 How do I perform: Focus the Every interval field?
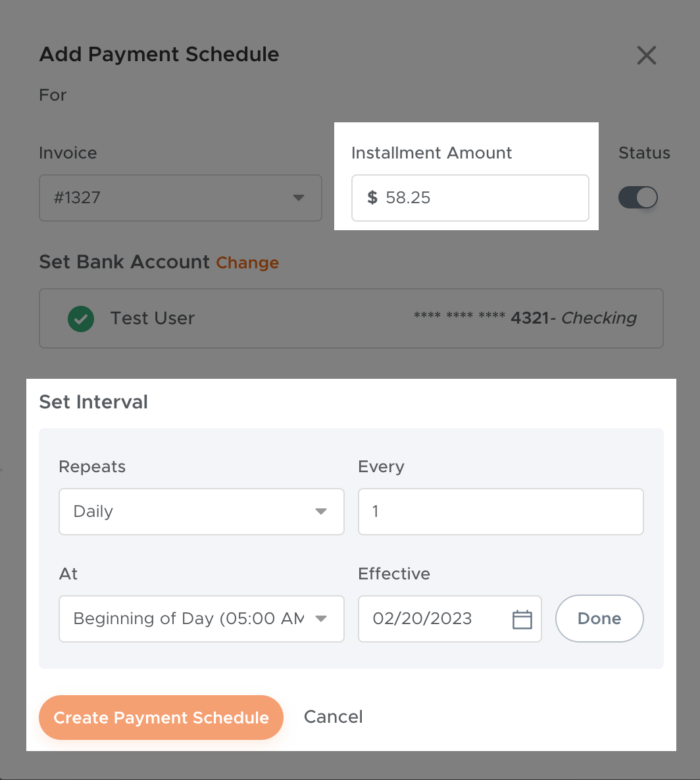pos(500,512)
